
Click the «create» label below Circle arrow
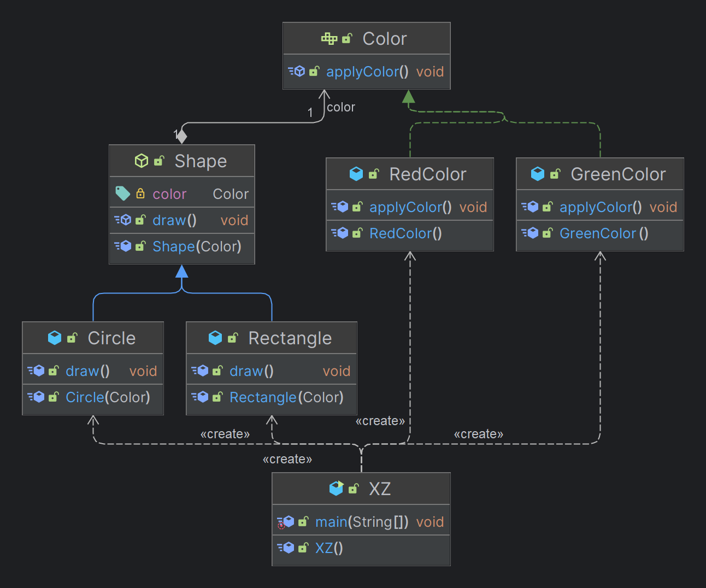(x=225, y=434)
